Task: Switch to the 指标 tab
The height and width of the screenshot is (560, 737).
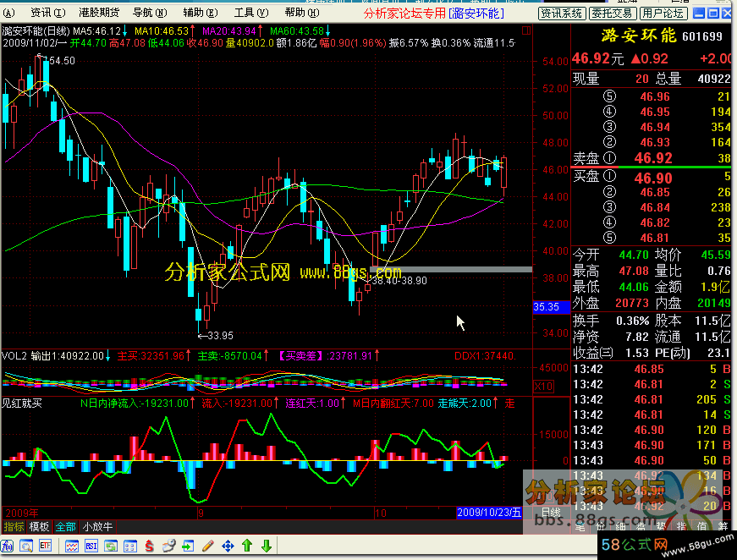Action: 14,527
